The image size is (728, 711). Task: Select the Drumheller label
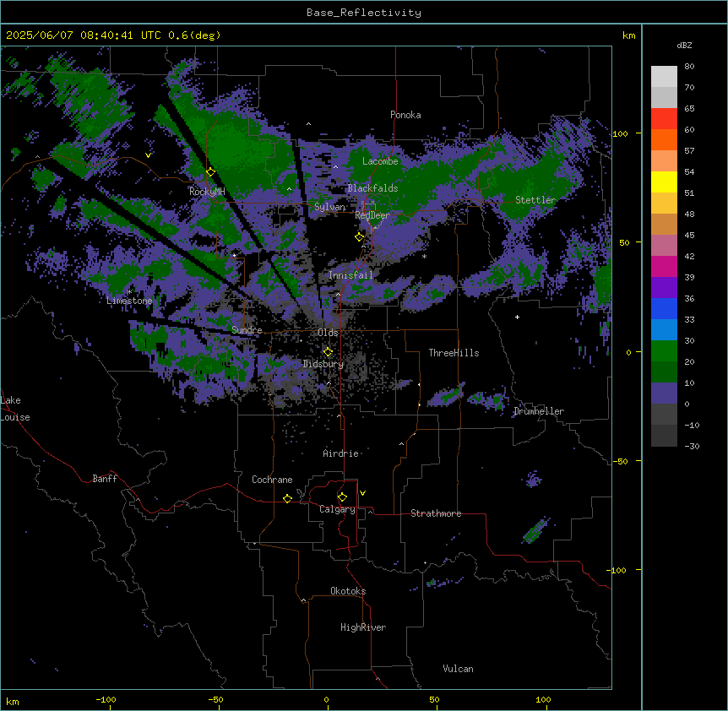tap(539, 411)
